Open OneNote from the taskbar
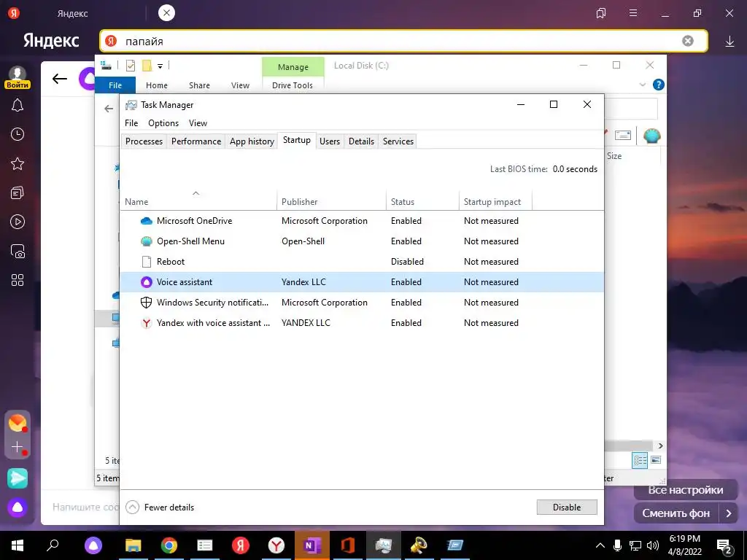This screenshot has height=560, width=747. coord(312,545)
